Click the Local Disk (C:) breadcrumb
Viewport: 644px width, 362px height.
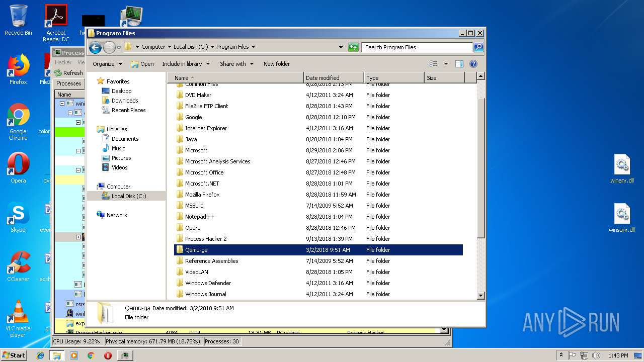coord(191,47)
